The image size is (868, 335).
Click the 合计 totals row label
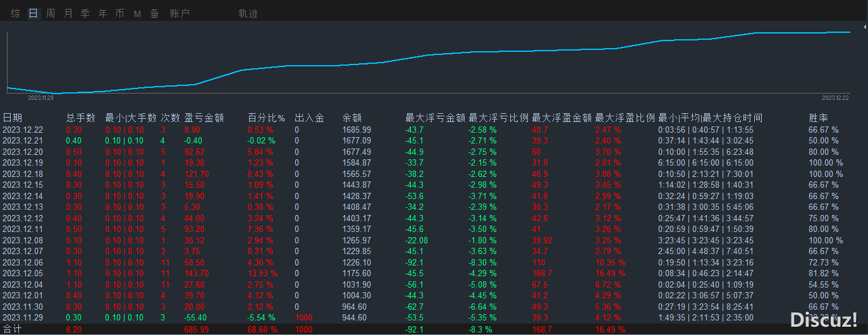click(x=12, y=329)
